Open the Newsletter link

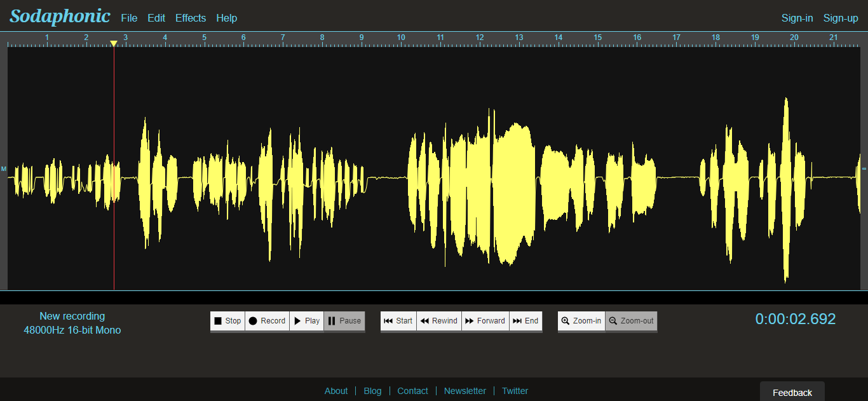[465, 391]
